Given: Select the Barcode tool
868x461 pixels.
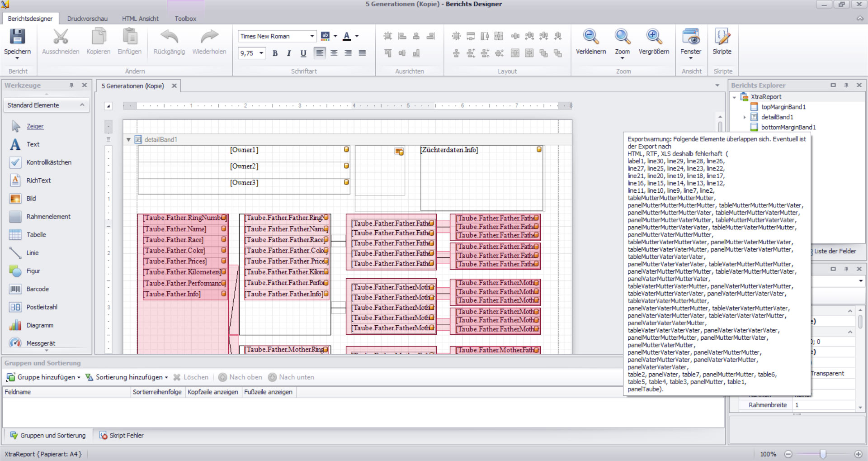Looking at the screenshot, I should point(37,289).
